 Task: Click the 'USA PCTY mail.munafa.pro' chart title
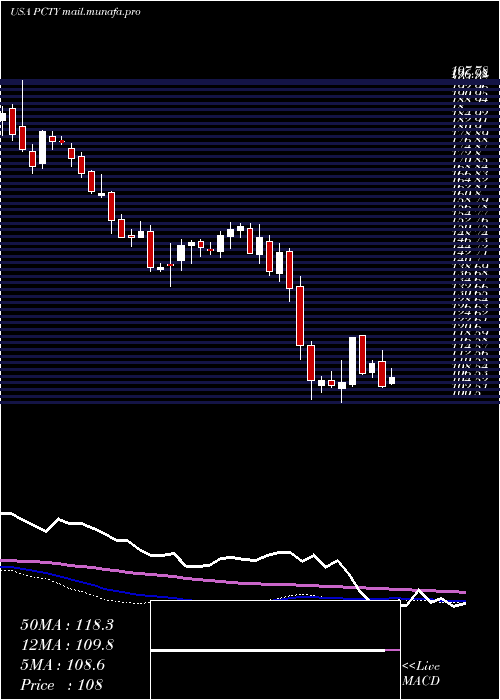pyautogui.click(x=75, y=12)
